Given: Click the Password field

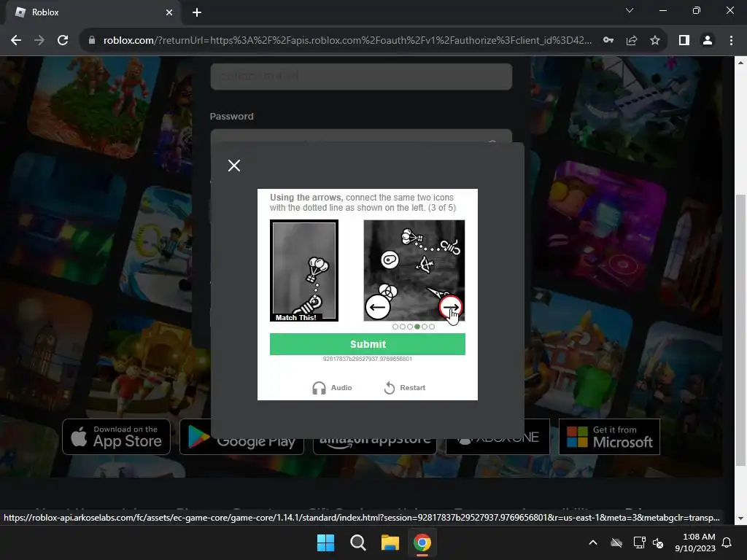Looking at the screenshot, I should [360, 136].
